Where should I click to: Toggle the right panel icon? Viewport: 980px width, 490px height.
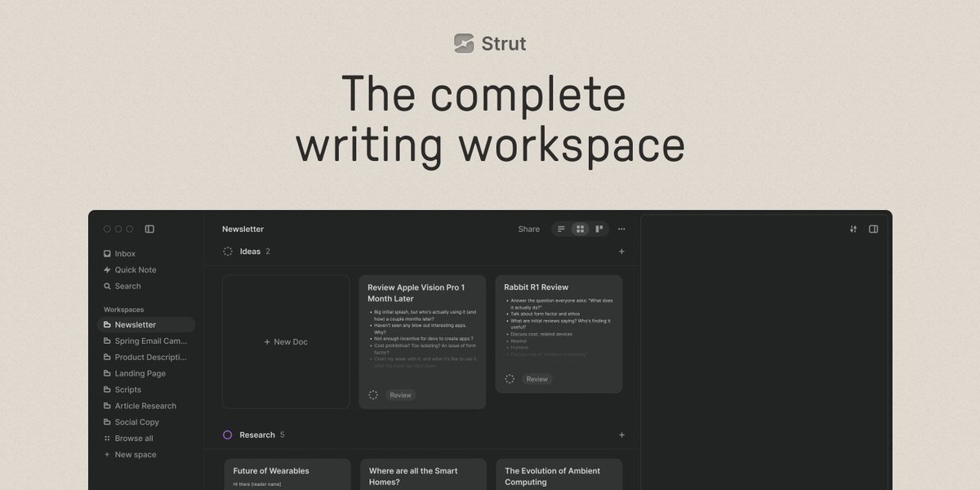pos(873,229)
